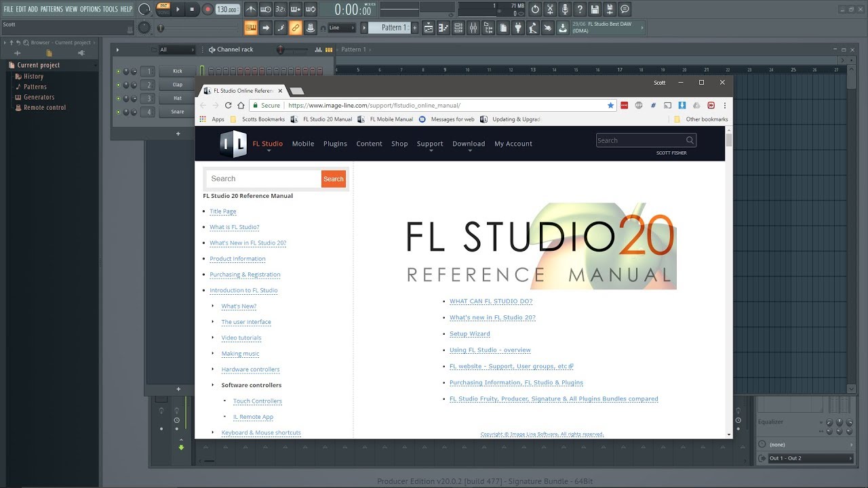Toggle step sequencer view icon in Channel rack
This screenshot has height=488, width=868.
click(329, 49)
